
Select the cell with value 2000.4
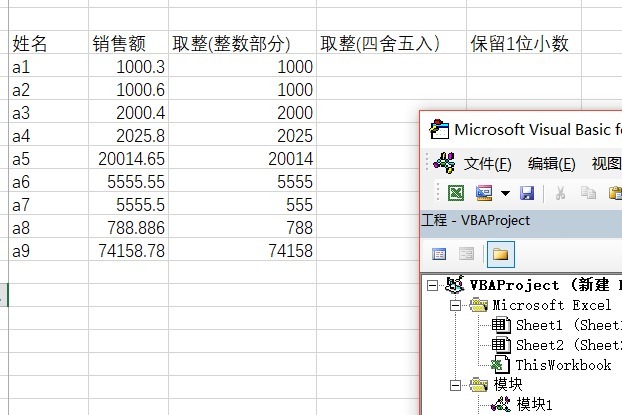(129, 111)
